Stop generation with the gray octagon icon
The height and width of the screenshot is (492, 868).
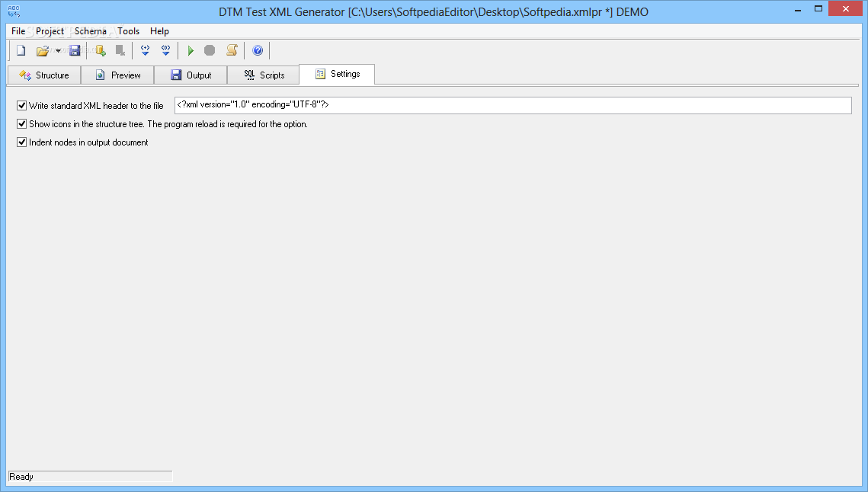click(210, 51)
